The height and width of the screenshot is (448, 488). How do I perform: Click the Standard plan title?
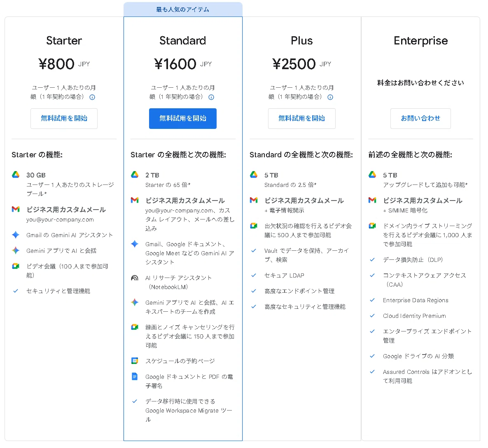(183, 40)
